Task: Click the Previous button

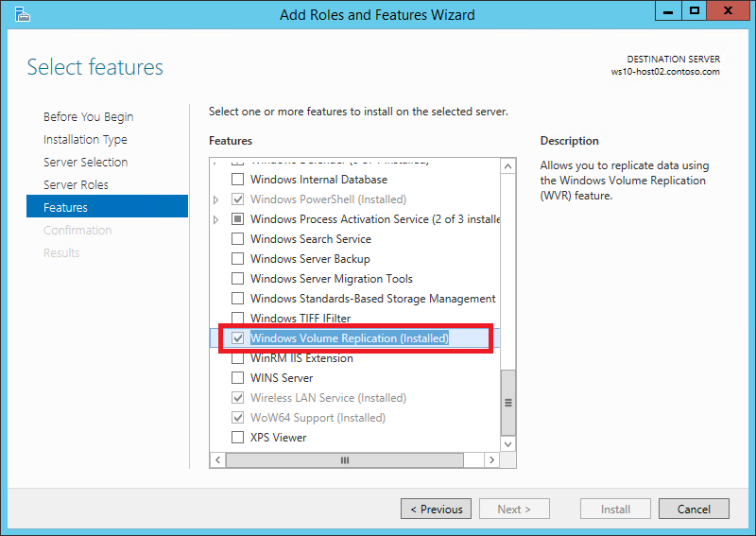Action: pyautogui.click(x=436, y=509)
